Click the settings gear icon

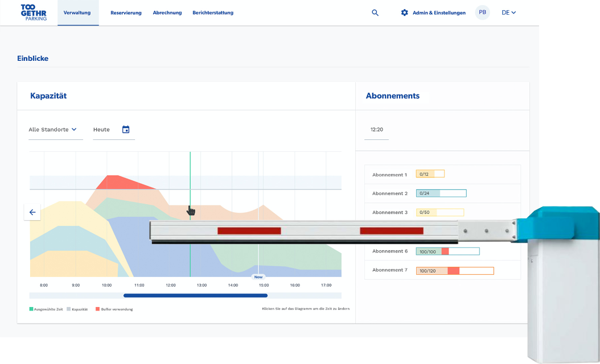click(x=405, y=13)
